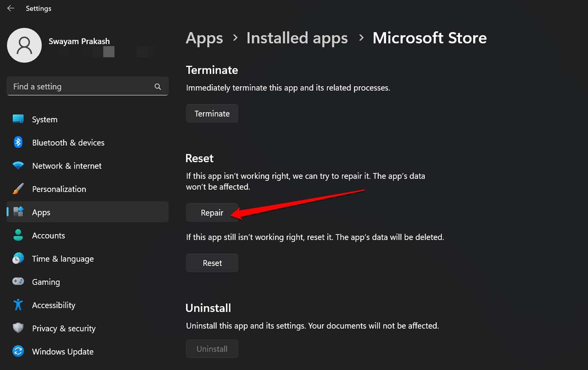Click the Windows Update sync icon
The image size is (588, 370).
click(x=18, y=351)
